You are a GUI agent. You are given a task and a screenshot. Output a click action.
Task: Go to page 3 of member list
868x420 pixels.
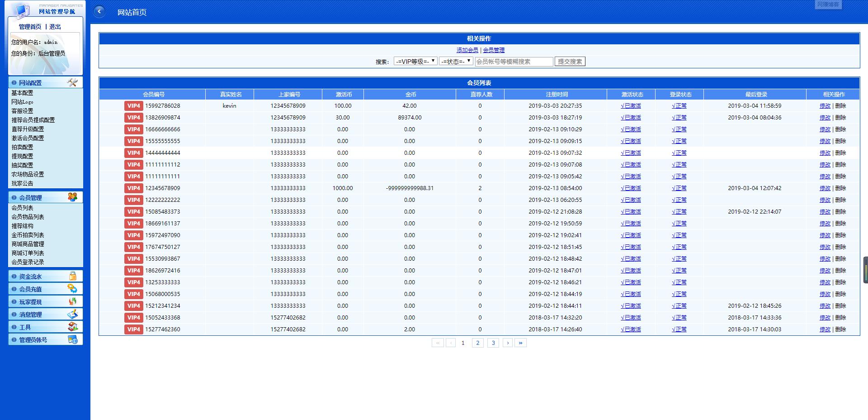493,343
